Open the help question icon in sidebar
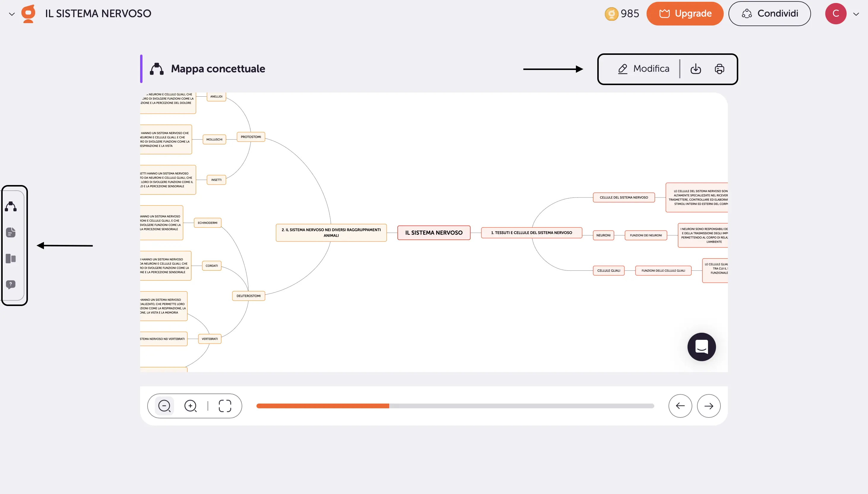This screenshot has height=494, width=868. tap(10, 284)
